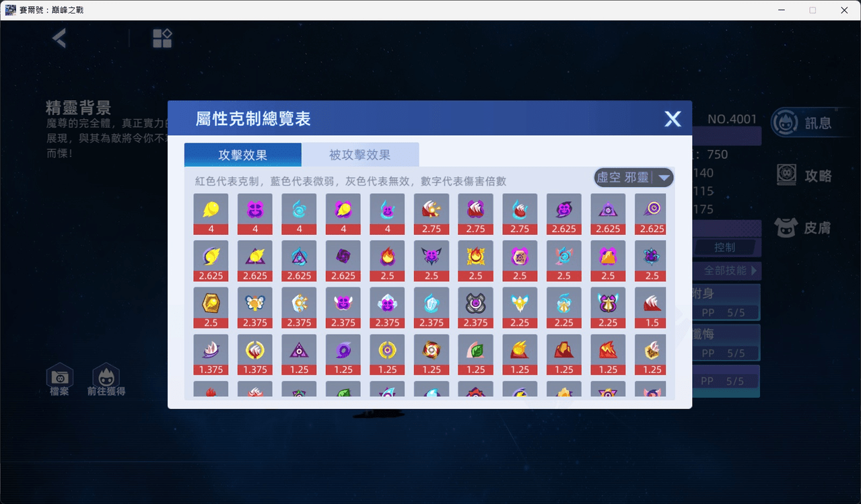This screenshot has width=861, height=504.
Task: Open the 皮膚 skin icon
Action: coord(802,228)
